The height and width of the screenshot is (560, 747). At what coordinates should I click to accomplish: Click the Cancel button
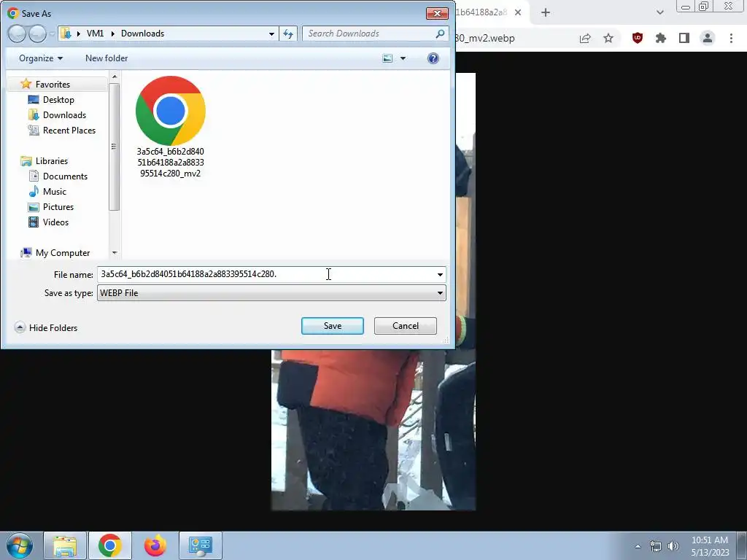[406, 326]
